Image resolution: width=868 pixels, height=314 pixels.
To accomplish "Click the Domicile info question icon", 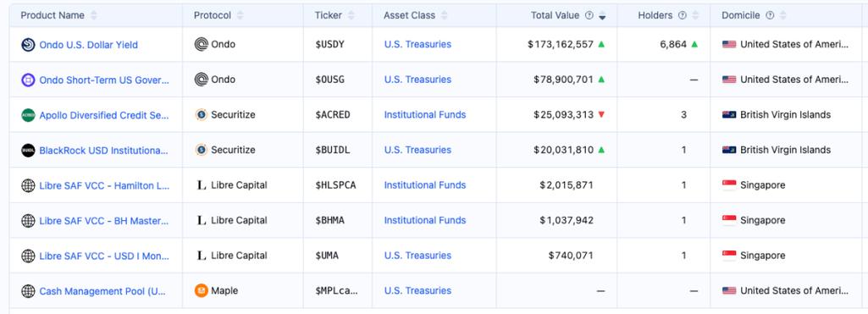I will click(x=770, y=15).
